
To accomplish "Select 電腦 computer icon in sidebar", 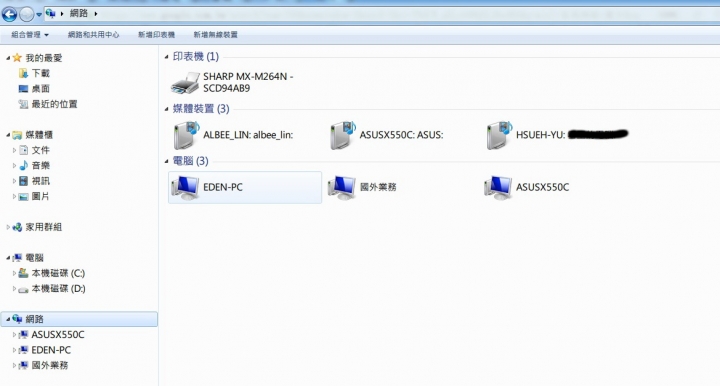I will [x=17, y=257].
